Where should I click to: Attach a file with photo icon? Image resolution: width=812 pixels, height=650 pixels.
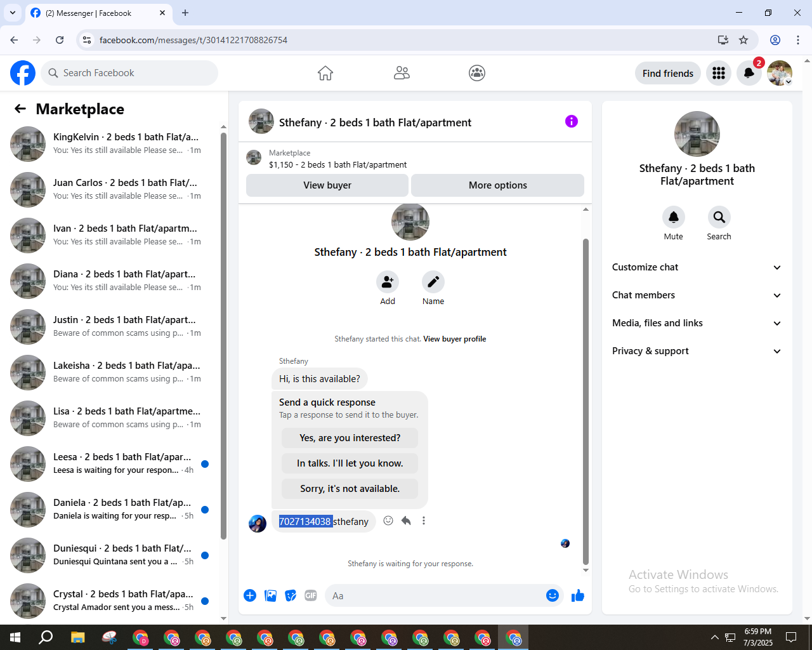pyautogui.click(x=270, y=595)
